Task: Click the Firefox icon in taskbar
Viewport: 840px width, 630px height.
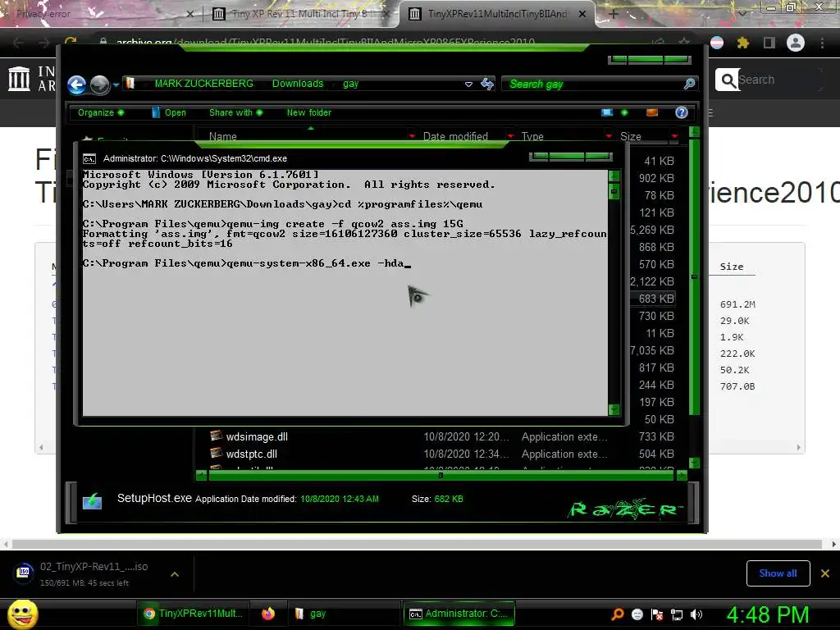Action: [x=268, y=614]
